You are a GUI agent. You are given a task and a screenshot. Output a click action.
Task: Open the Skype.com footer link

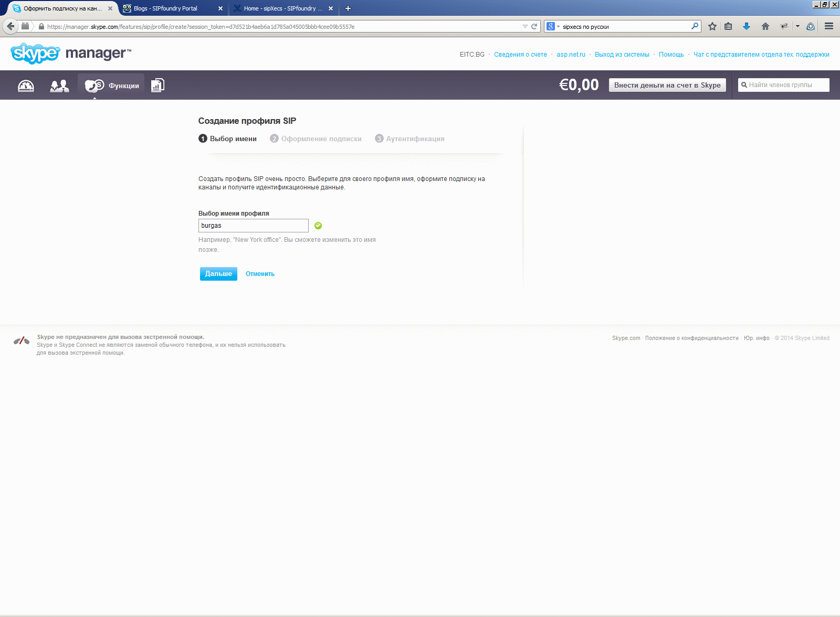pyautogui.click(x=626, y=338)
